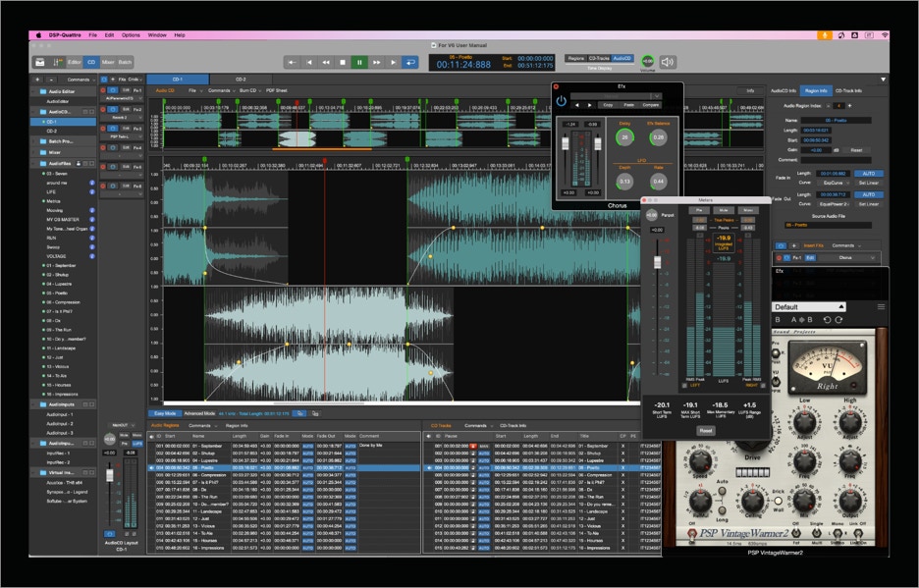Expand the Fade In curve ExpCurve dropdown
Screen dimensions: 919x588
(835, 183)
